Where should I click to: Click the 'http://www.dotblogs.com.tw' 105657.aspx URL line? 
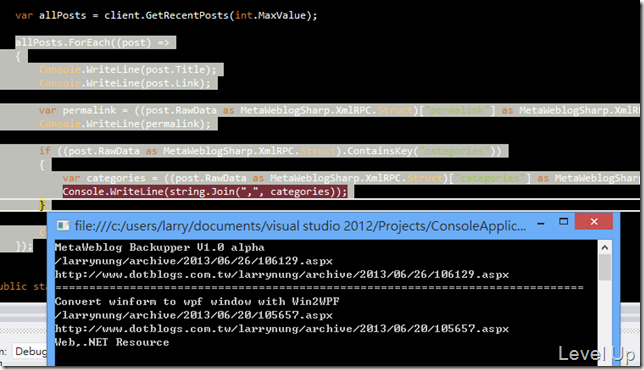(282, 329)
